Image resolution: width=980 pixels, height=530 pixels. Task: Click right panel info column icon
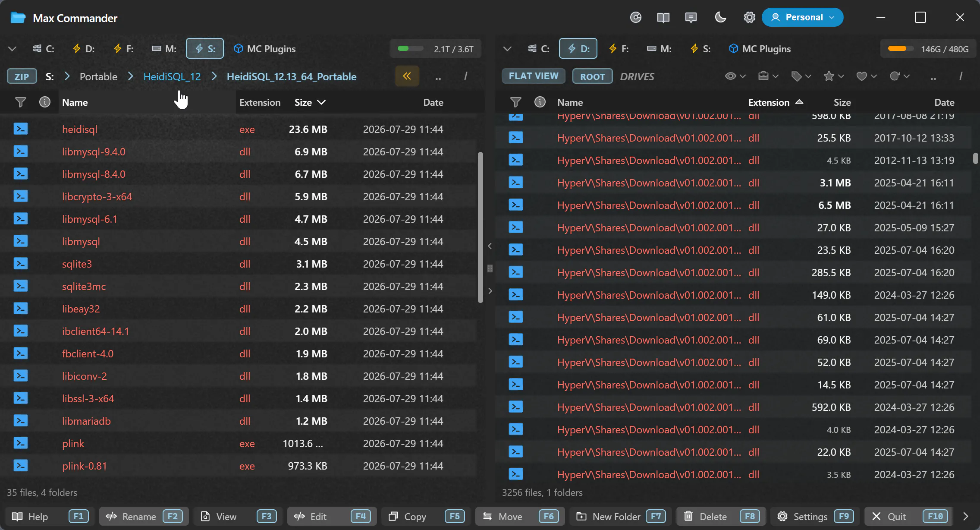(x=540, y=102)
